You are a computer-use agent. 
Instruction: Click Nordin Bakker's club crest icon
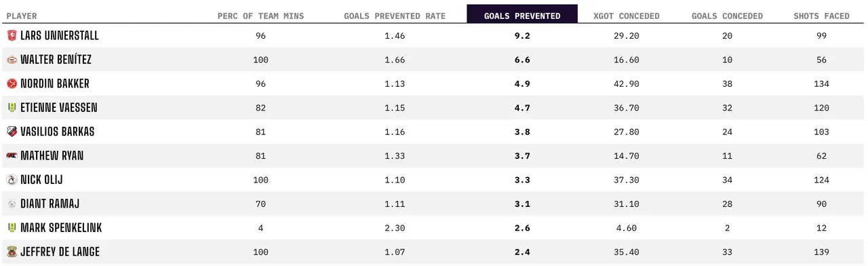click(12, 83)
